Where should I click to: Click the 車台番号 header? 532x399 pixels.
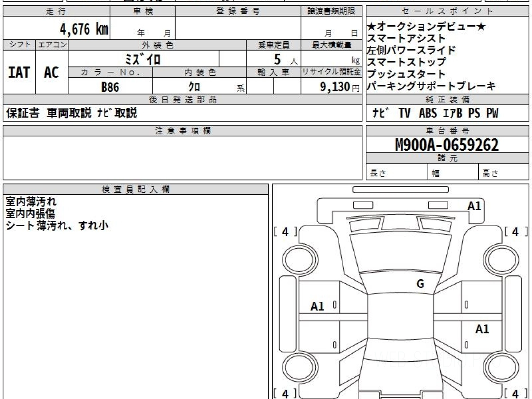(x=447, y=130)
